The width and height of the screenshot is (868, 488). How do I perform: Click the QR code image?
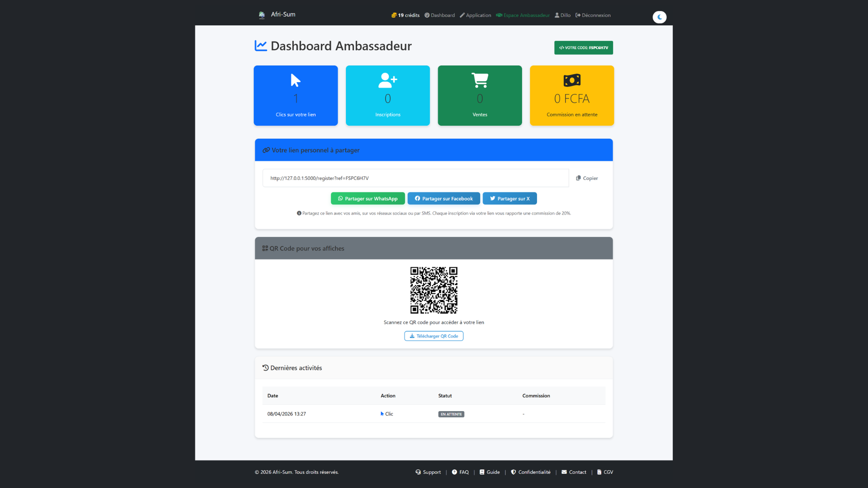(434, 290)
